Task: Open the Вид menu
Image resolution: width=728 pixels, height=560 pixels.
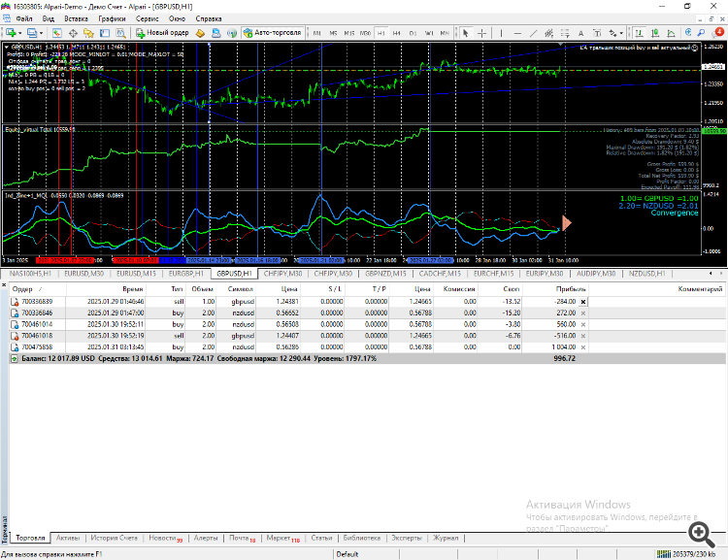Action: tap(49, 18)
